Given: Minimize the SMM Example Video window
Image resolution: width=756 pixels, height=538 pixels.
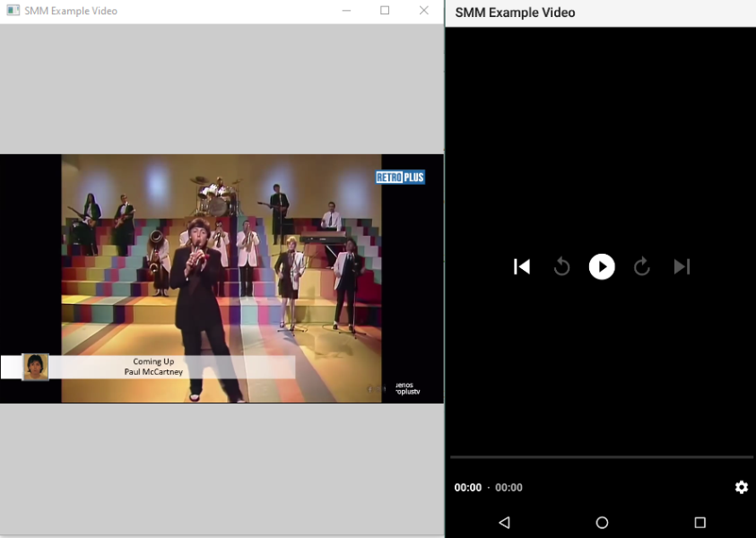Looking at the screenshot, I should click(x=346, y=11).
